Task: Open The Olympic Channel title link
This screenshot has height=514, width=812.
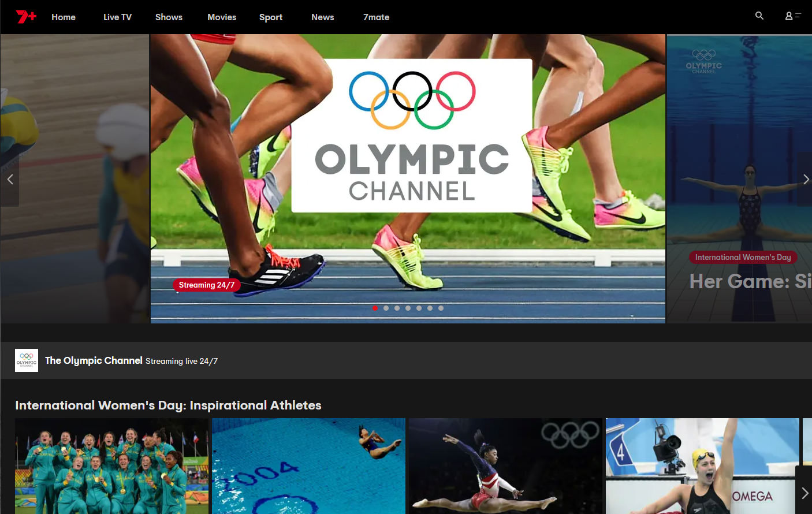Action: [x=94, y=360]
